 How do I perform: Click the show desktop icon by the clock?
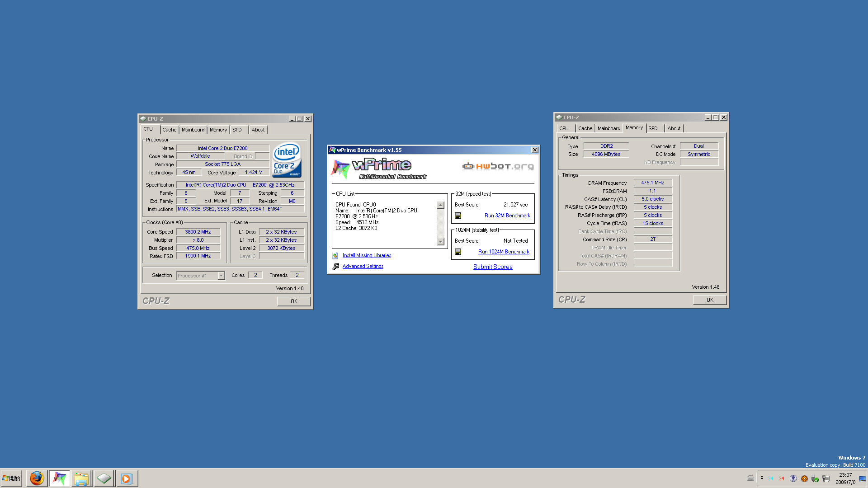(863, 479)
